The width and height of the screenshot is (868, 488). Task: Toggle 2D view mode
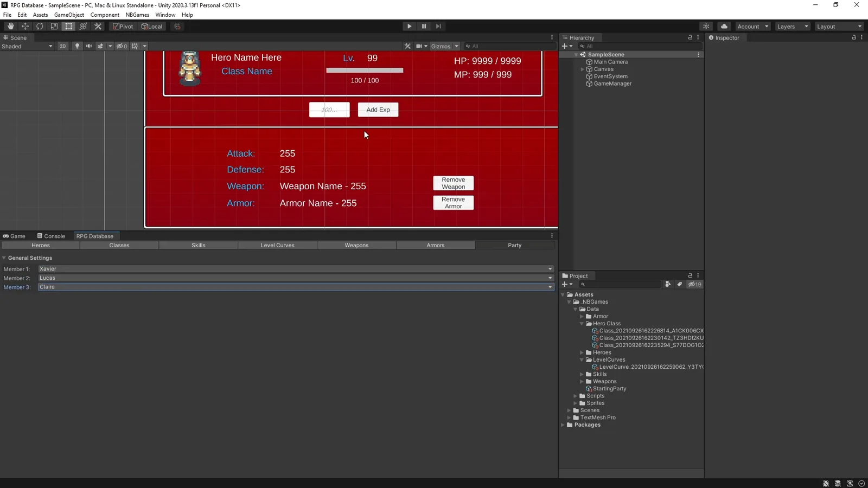[x=63, y=46]
